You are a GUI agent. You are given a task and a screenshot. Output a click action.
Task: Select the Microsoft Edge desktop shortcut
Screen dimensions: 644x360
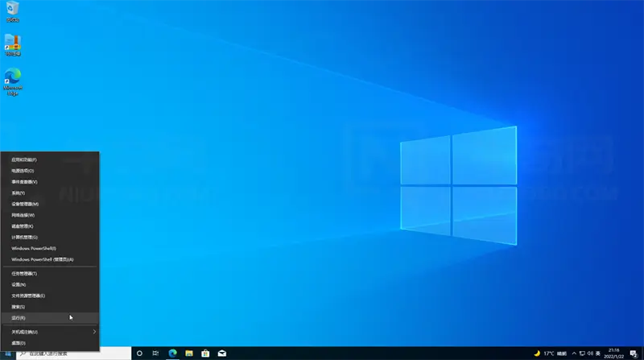coord(13,82)
